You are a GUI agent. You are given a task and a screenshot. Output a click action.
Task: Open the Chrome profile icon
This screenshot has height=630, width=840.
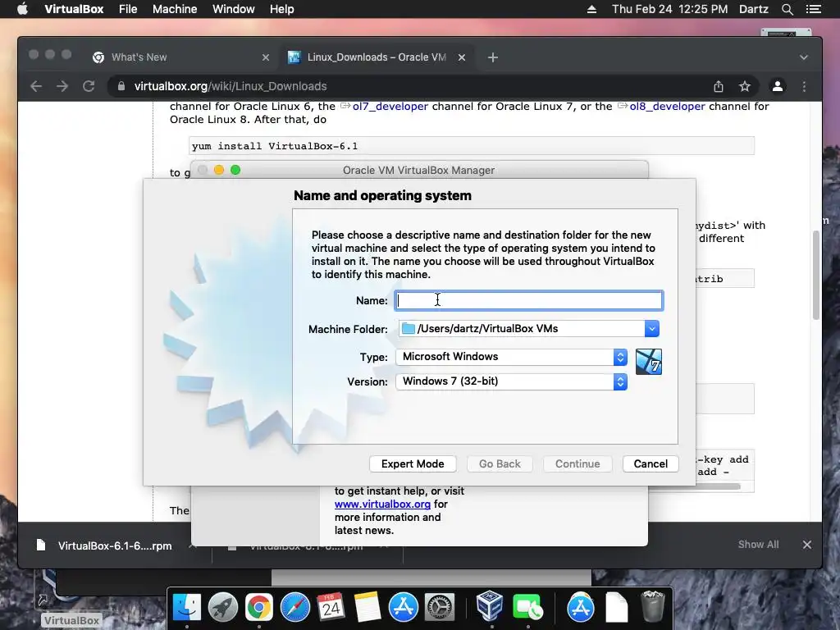[x=778, y=86]
